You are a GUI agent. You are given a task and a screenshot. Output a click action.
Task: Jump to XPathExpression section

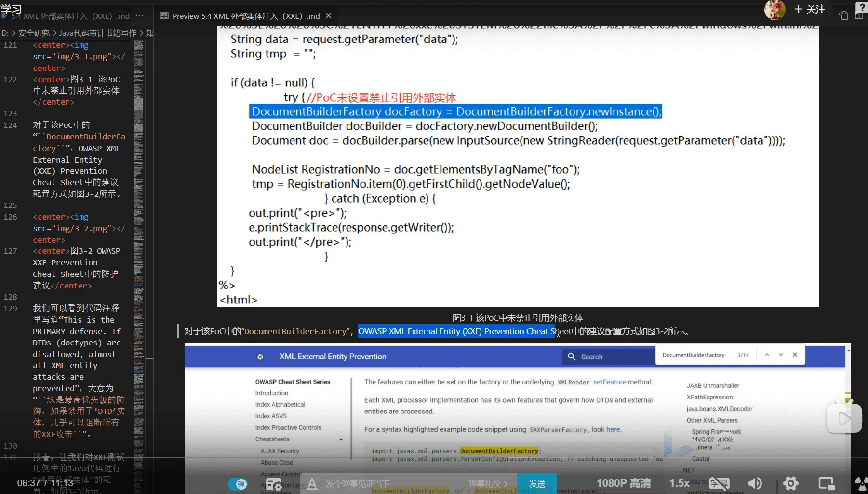click(709, 397)
